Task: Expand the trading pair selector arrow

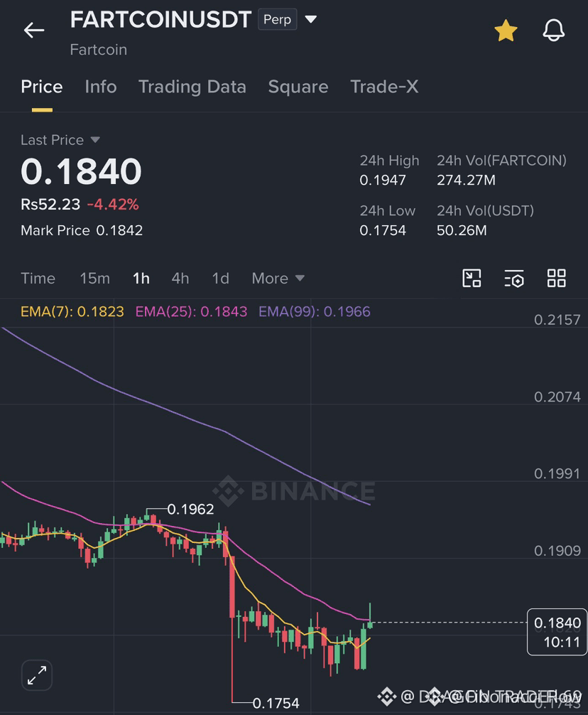Action: click(x=310, y=19)
